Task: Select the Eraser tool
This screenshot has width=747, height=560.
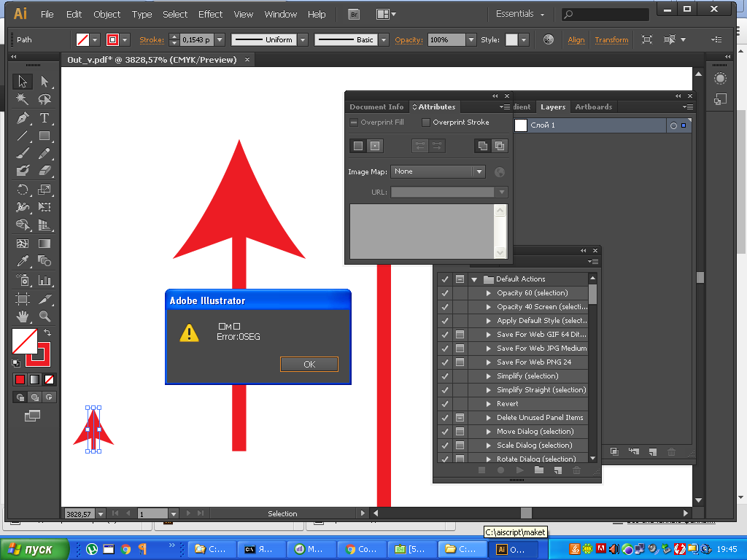Action: pyautogui.click(x=44, y=171)
